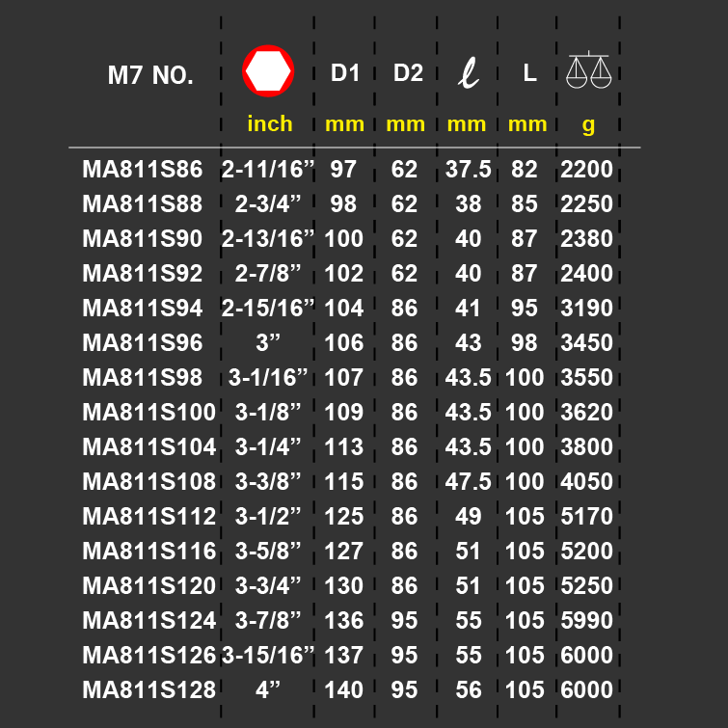
Task: Click the capital L column header
Action: [x=529, y=73]
